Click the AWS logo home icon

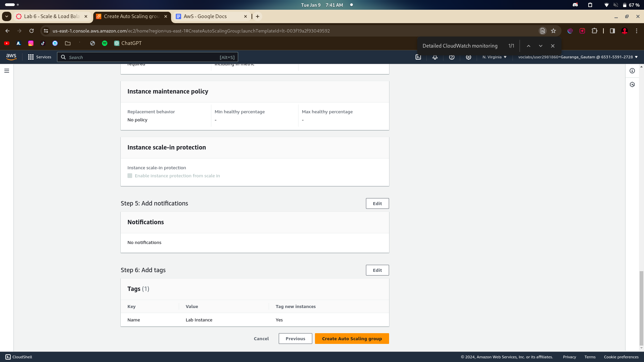(11, 57)
